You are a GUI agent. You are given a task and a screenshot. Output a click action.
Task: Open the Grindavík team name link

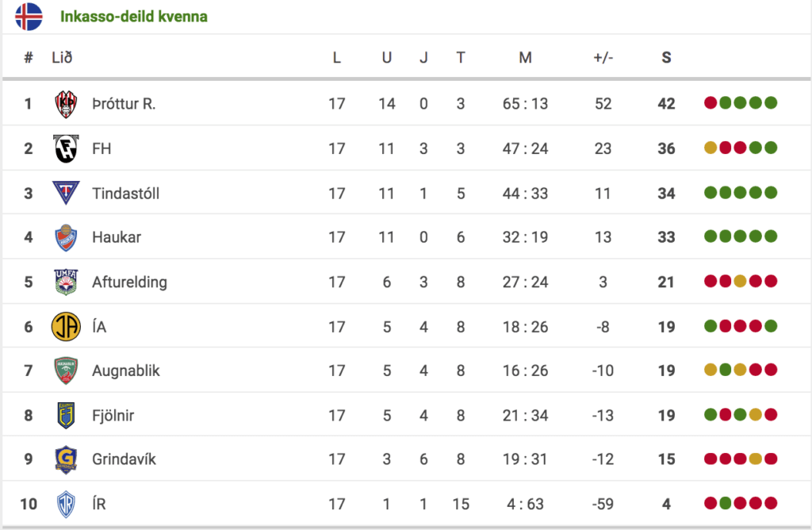pyautogui.click(x=124, y=459)
